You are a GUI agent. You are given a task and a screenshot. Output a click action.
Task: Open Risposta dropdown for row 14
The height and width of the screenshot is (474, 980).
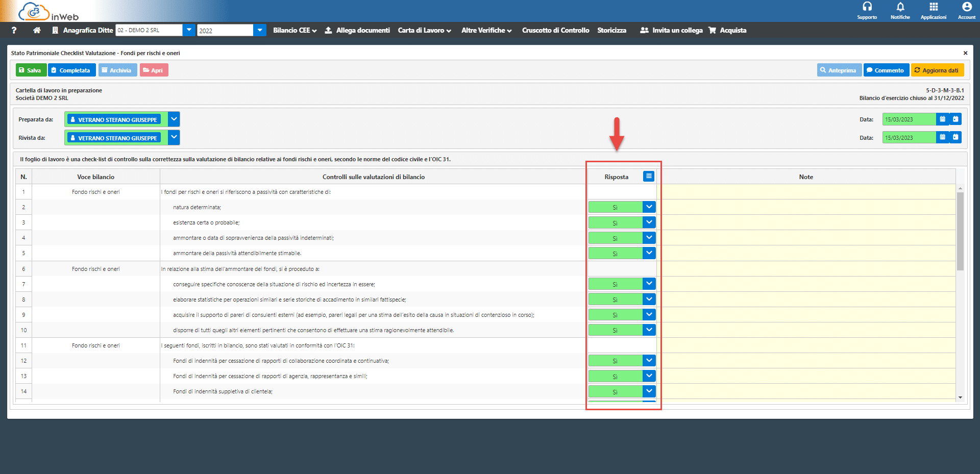pos(649,391)
